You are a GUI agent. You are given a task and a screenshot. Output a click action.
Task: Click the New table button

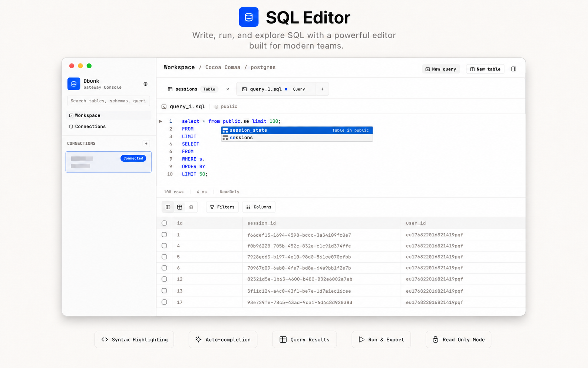click(485, 69)
